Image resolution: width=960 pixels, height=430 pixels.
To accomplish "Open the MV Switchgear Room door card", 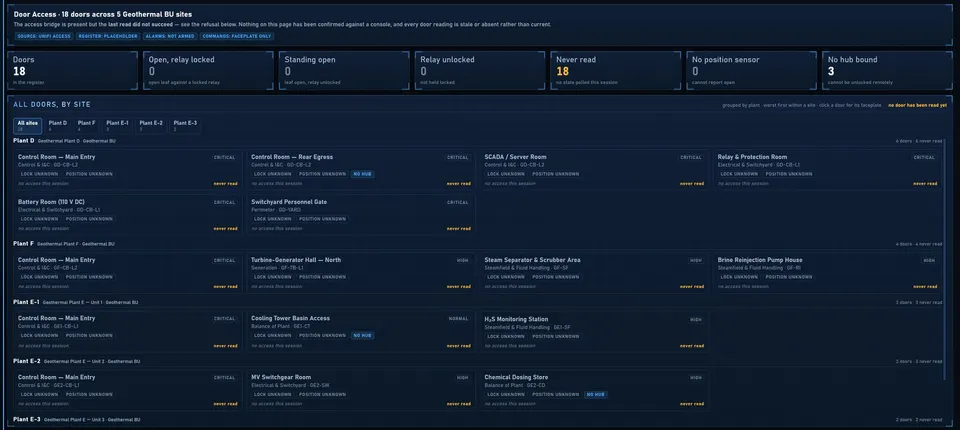I will point(361,390).
